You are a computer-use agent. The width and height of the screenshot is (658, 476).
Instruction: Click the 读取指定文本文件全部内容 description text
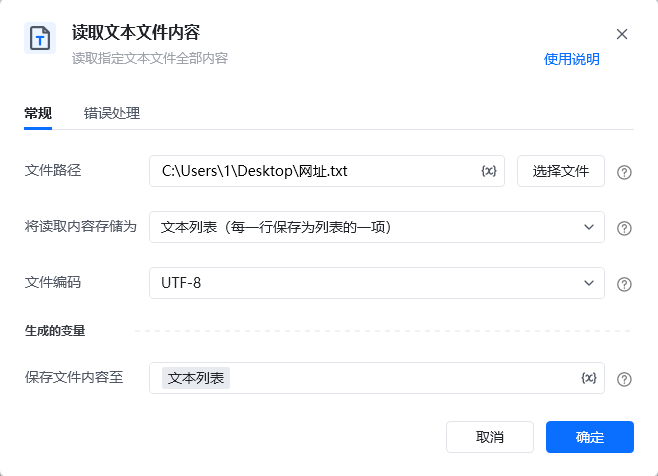point(150,58)
